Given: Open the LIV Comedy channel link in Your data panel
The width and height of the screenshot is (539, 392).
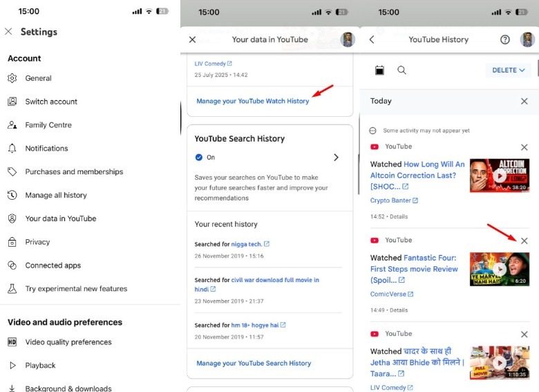Looking at the screenshot, I should (x=213, y=64).
